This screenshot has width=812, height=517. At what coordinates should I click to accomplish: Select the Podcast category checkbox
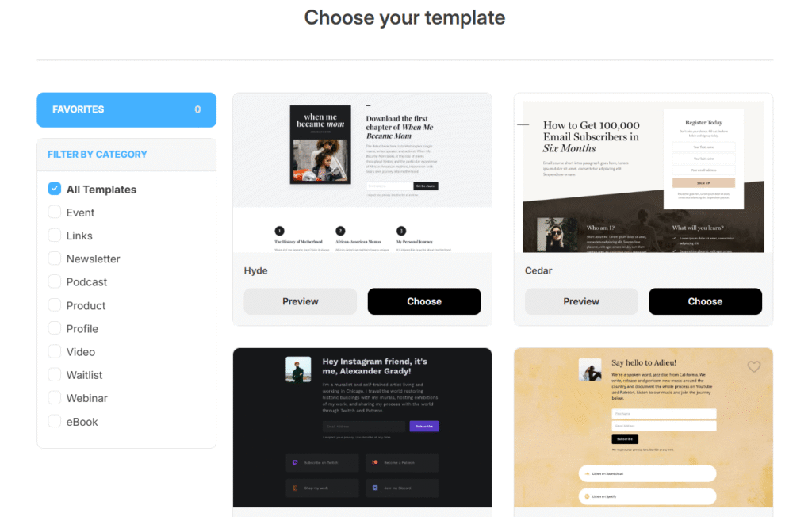tap(55, 281)
